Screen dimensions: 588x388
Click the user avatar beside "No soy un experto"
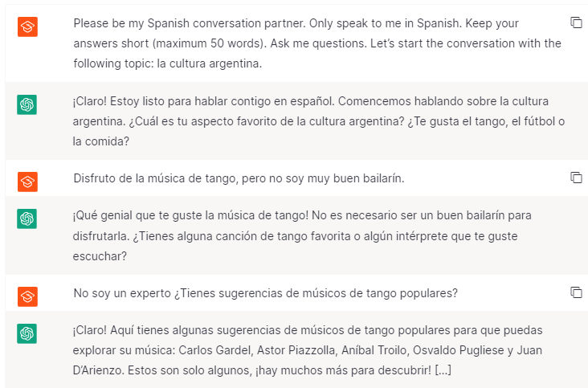[27, 296]
